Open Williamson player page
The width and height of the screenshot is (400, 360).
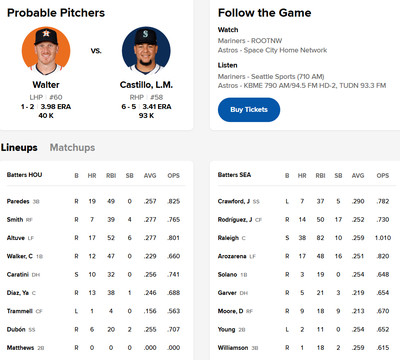(x=233, y=348)
